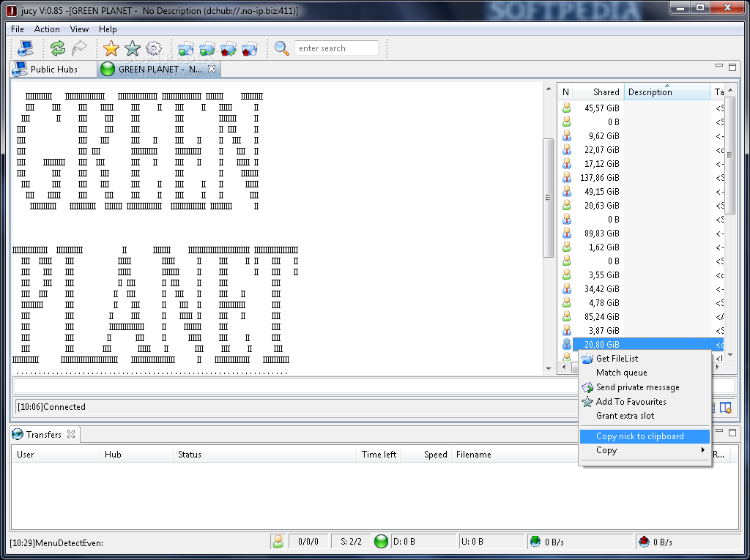The image size is (750, 560).
Task: Choose Match queue from context menu
Action: [645, 373]
